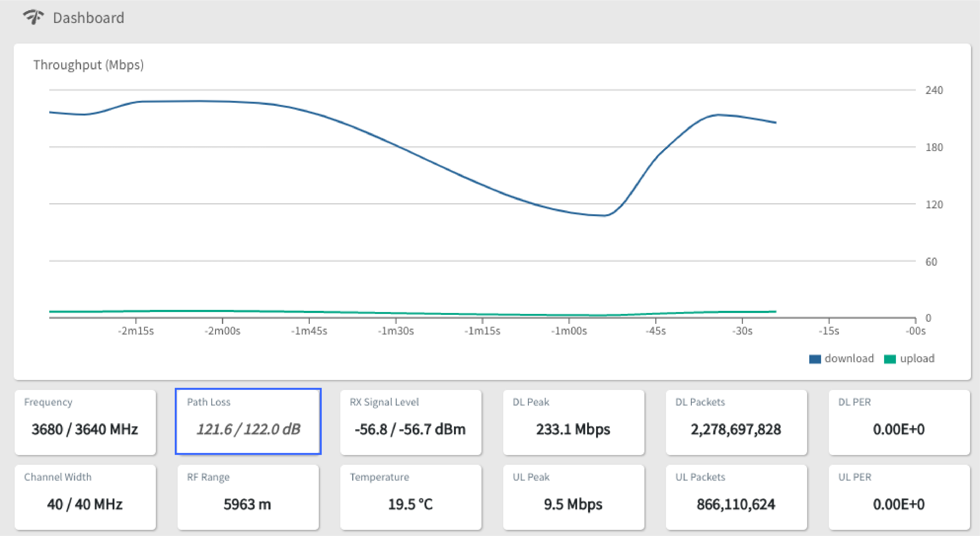Toggle the download series legend label
Screen dimensions: 980x536
point(849,358)
